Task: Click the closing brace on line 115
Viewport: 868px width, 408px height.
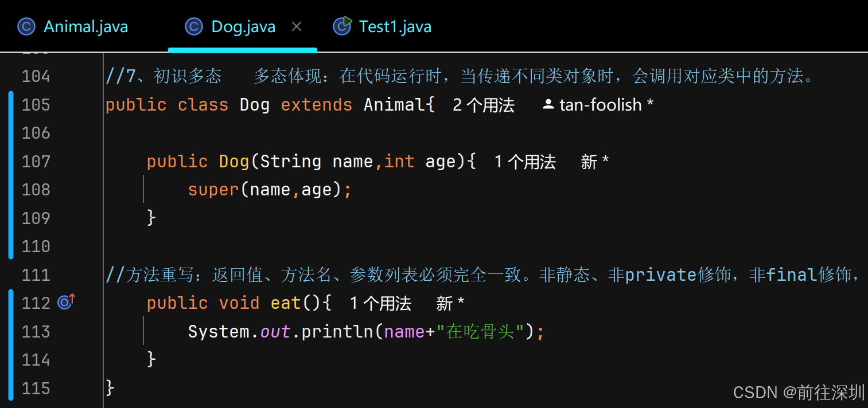Action: pos(111,389)
